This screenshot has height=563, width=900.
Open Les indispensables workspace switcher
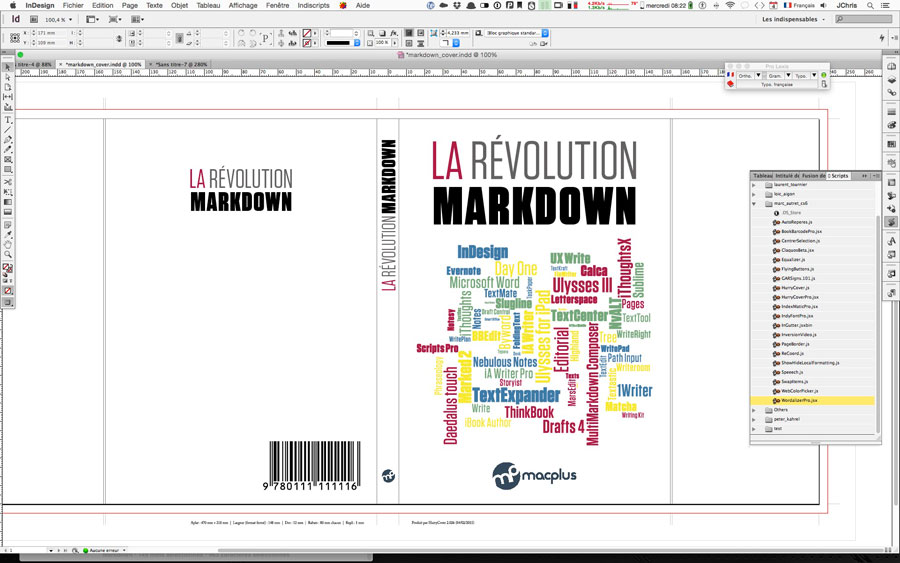(x=793, y=20)
